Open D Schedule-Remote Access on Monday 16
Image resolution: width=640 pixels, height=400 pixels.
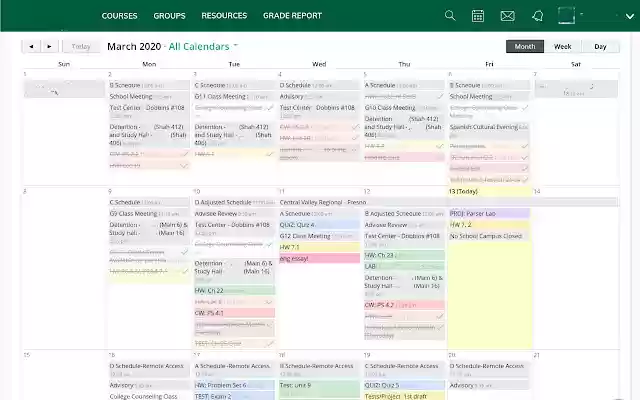pyautogui.click(x=149, y=369)
